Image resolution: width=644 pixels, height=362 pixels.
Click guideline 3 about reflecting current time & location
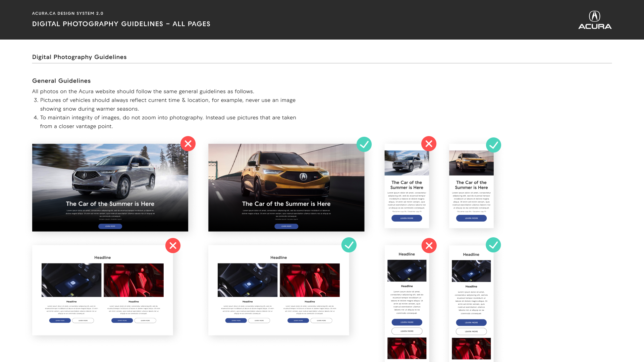[x=165, y=105]
